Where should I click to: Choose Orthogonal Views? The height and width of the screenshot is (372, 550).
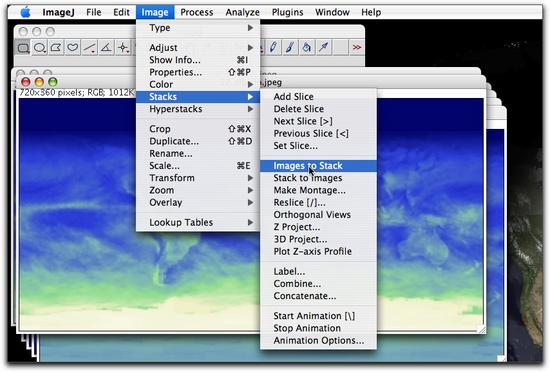(318, 215)
